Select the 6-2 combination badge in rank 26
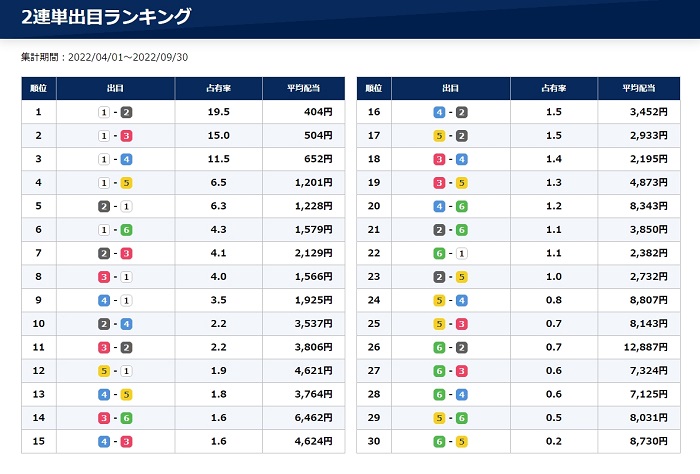The height and width of the screenshot is (474, 700). [x=450, y=346]
